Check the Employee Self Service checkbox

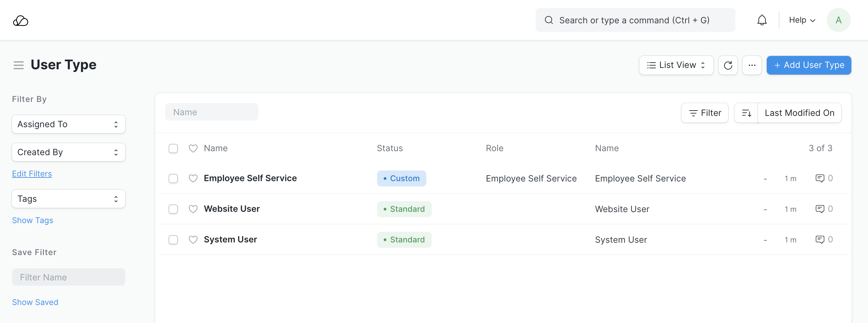tap(173, 178)
